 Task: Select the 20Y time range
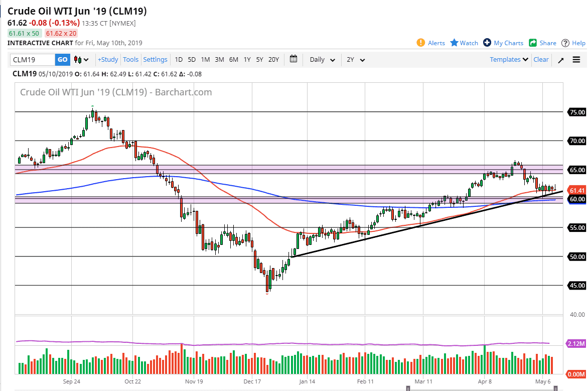coord(274,59)
